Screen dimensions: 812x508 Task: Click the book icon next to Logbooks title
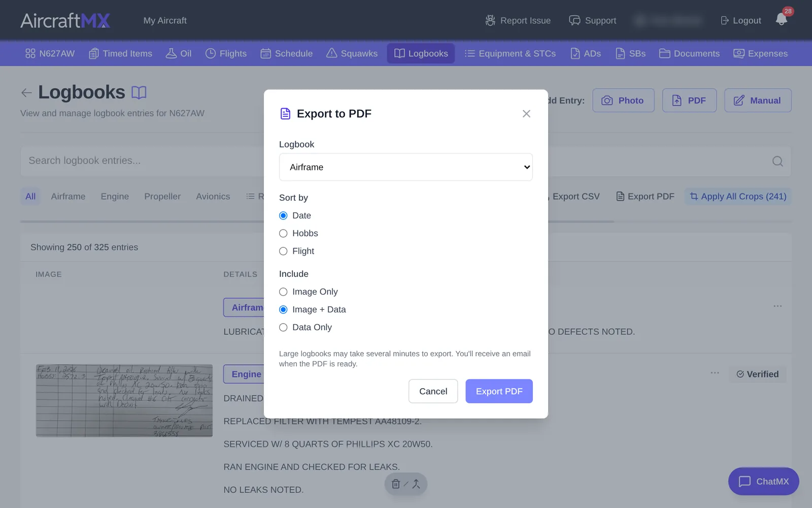click(x=139, y=92)
